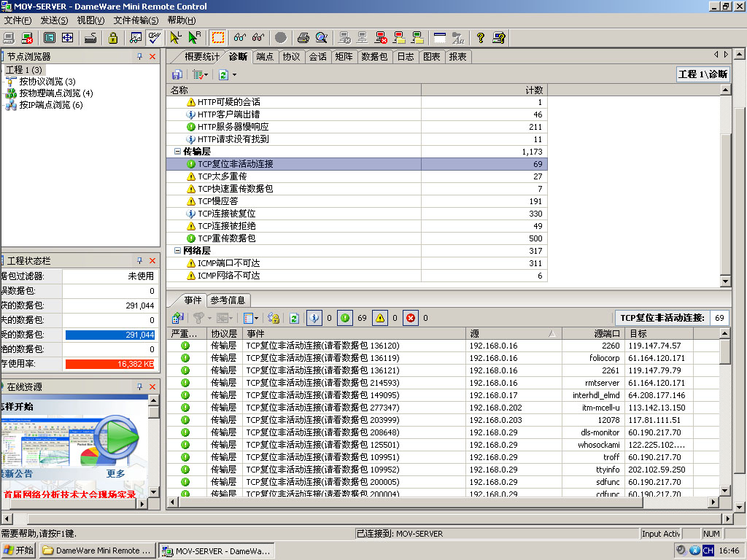
Task: Open the refresh dropdown arrow in diagnosis toolbar
Action: click(x=234, y=74)
